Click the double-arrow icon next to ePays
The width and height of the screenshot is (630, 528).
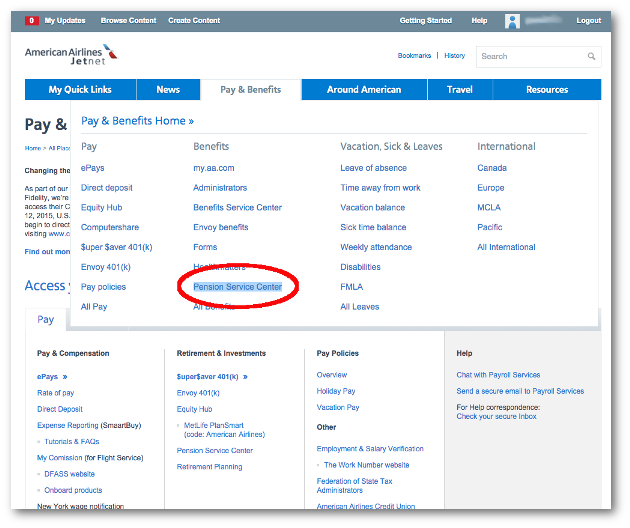pyautogui.click(x=65, y=377)
